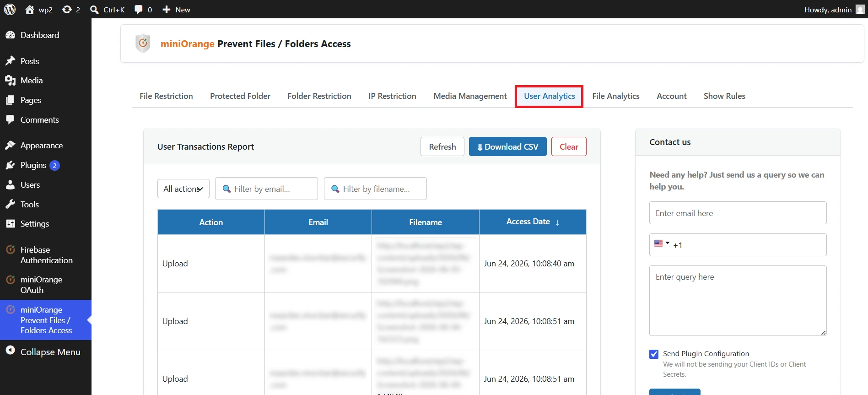Screen dimensions: 868x395
Task: Switch to File Restriction tab
Action: coord(166,96)
